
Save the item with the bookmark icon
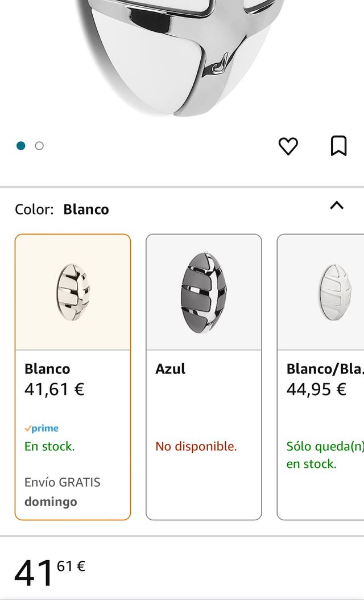tap(338, 146)
